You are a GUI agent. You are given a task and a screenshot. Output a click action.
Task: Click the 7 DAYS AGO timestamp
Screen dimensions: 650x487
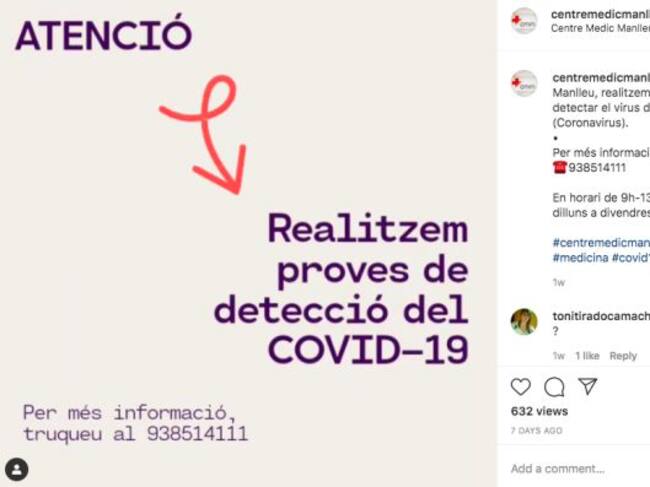(536, 431)
